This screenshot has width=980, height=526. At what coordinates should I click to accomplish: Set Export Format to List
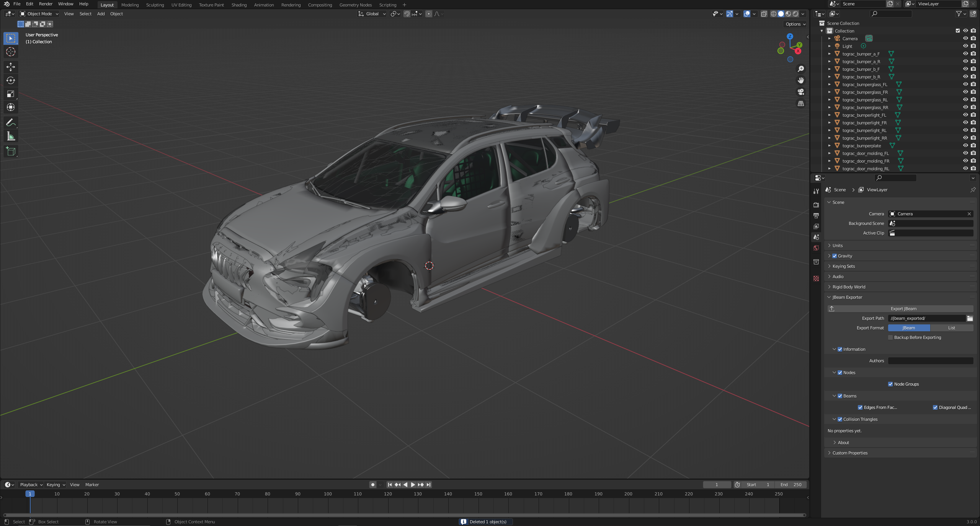pyautogui.click(x=952, y=328)
